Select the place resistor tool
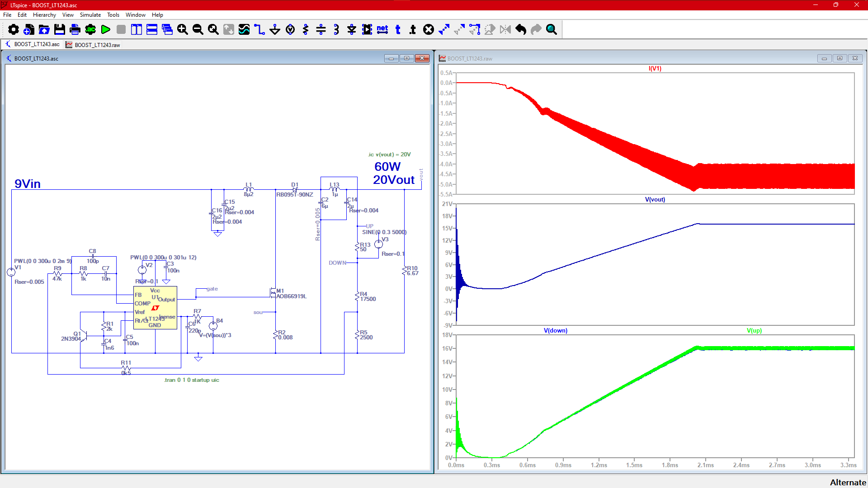The width and height of the screenshot is (868, 488). point(306,30)
